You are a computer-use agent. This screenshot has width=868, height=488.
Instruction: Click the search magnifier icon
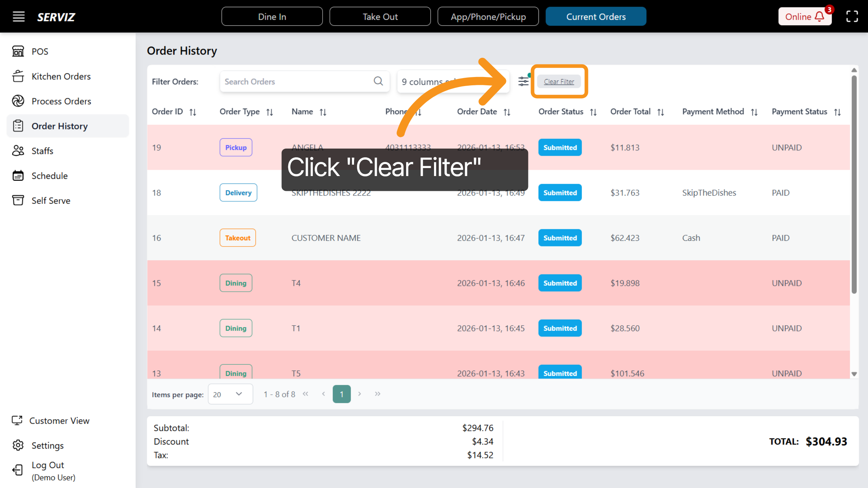[x=378, y=81]
